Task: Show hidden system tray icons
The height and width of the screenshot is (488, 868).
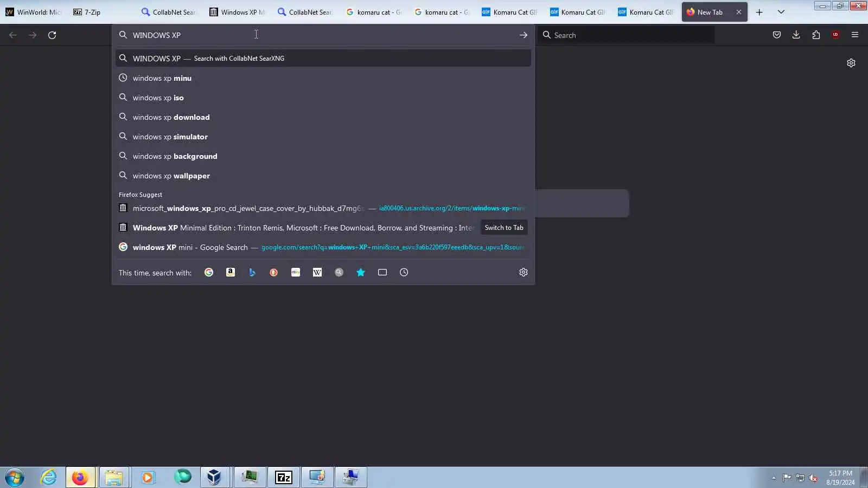Action: pos(774,478)
